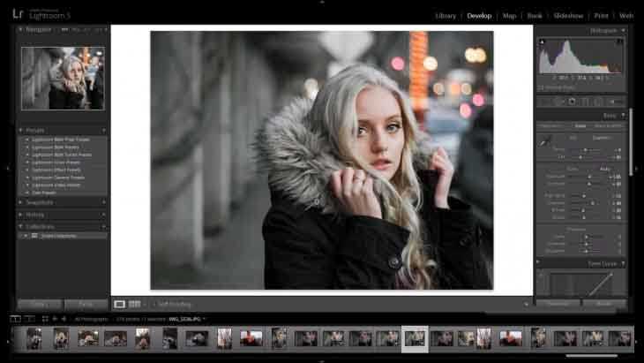Click the Previous button
Viewport: 644px width, 363px height.
[x=558, y=303]
